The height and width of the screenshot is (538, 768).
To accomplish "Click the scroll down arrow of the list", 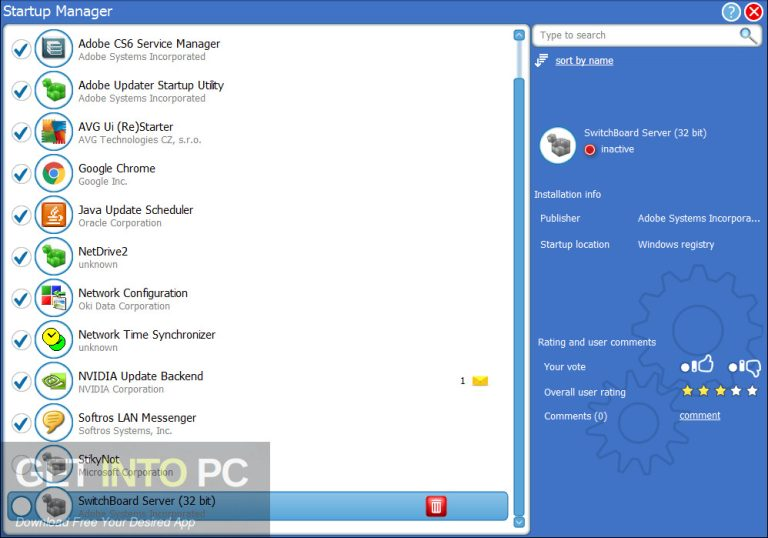I will click(519, 522).
